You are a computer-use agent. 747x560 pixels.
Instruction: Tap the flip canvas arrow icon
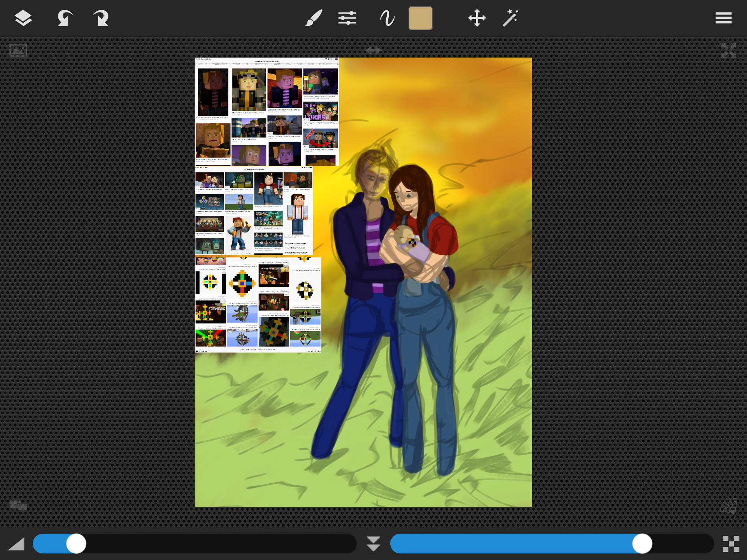coord(373,50)
